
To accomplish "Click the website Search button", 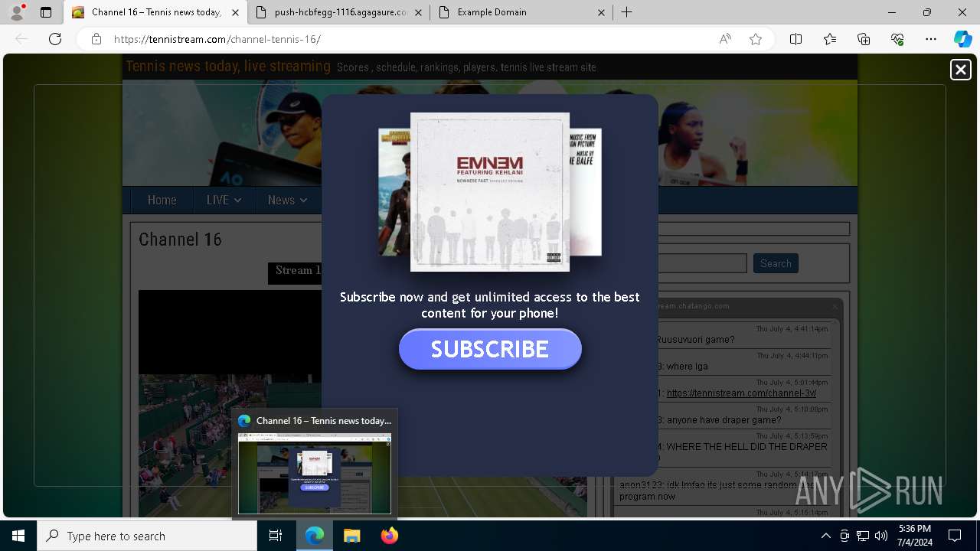I will 776,263.
